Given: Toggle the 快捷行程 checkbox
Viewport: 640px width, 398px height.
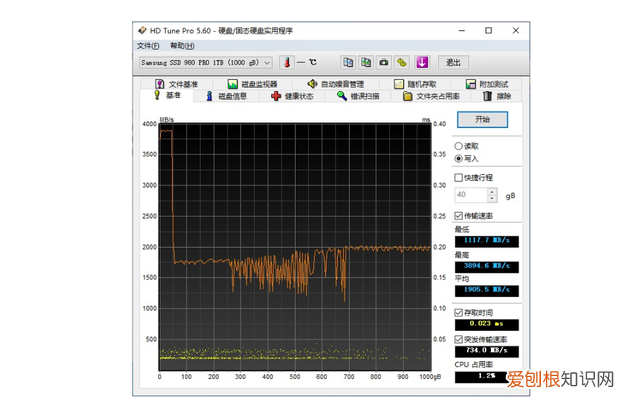Looking at the screenshot, I should (x=458, y=178).
